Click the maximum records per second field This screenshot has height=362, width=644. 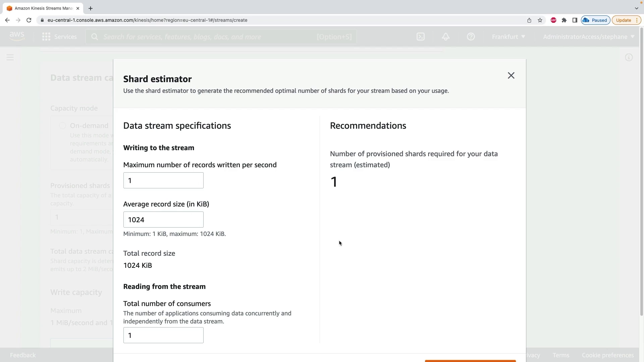163,181
